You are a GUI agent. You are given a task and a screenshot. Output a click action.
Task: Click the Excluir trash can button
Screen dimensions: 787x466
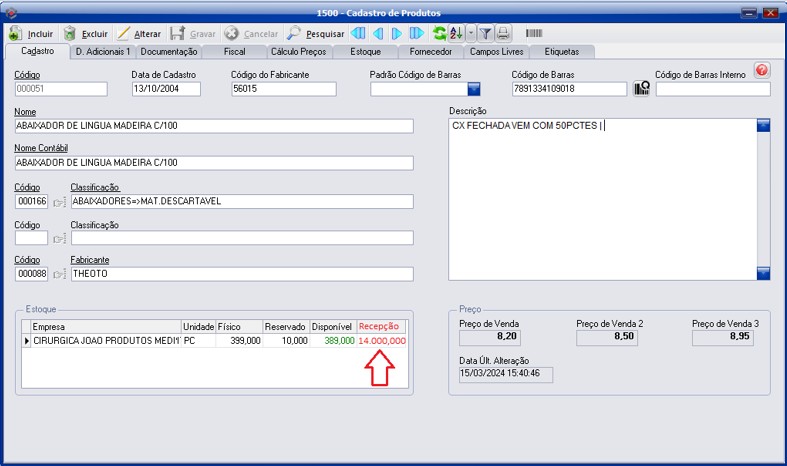[86, 34]
